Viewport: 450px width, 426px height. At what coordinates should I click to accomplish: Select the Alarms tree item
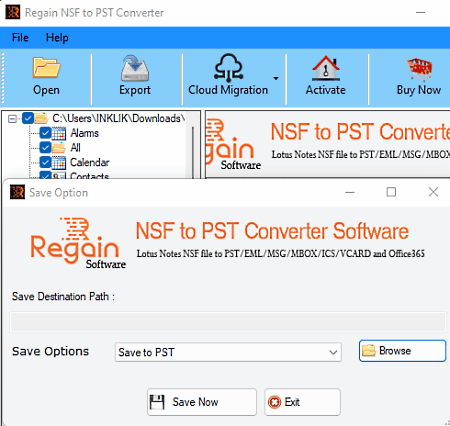pyautogui.click(x=85, y=133)
